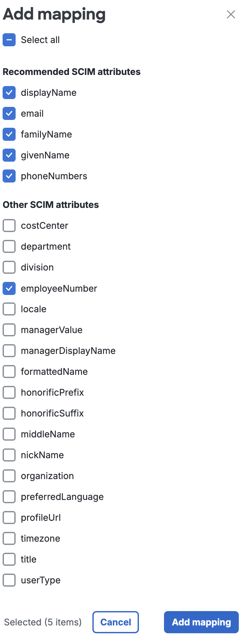Uncheck the employeeNumber attribute
244x644 pixels.
(9, 288)
